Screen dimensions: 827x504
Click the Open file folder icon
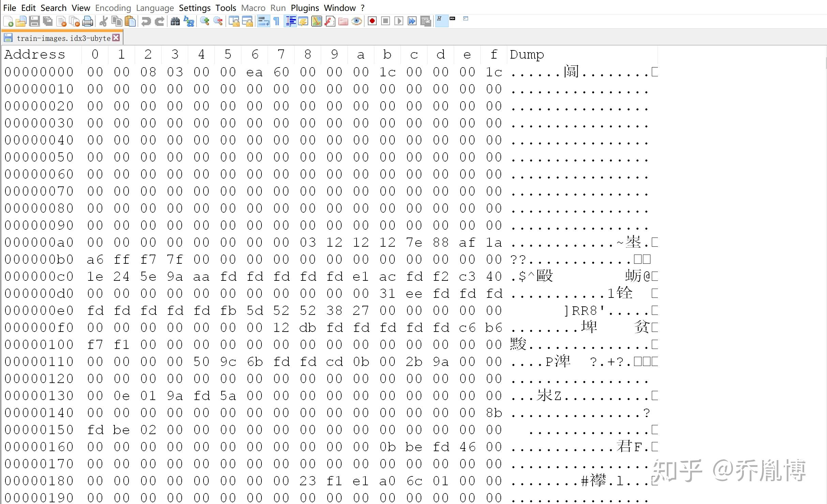[21, 21]
